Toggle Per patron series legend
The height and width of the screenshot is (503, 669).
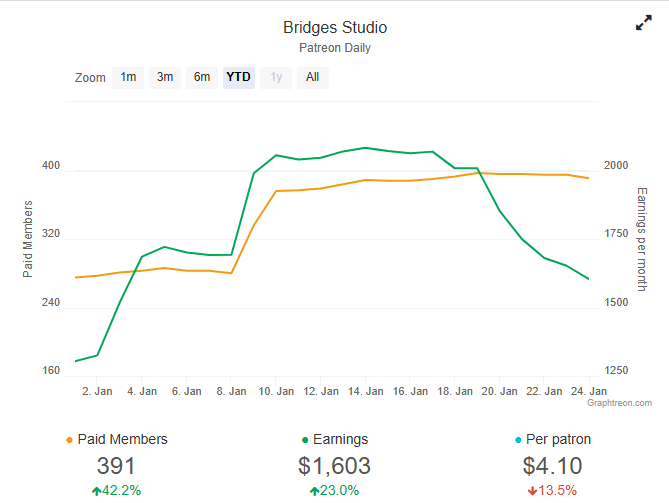coord(553,439)
